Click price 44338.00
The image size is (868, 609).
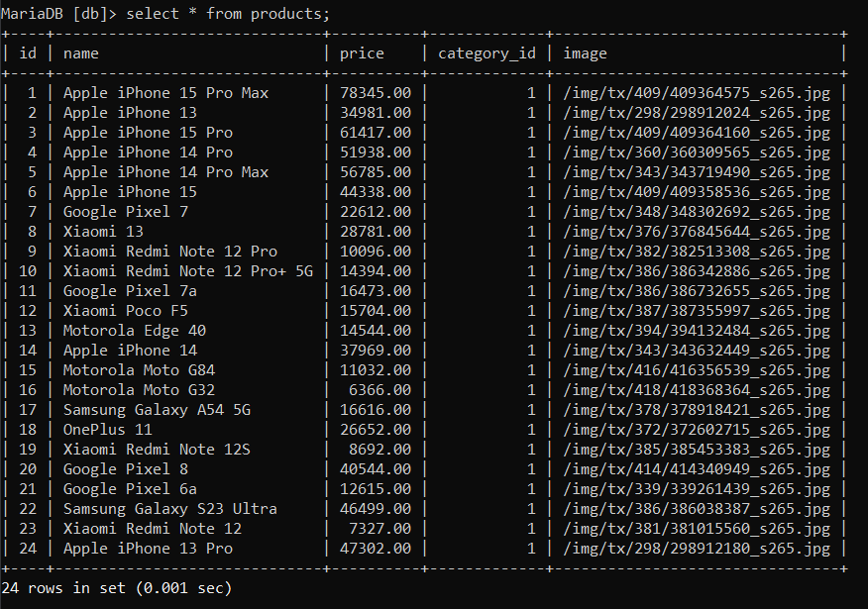point(376,192)
